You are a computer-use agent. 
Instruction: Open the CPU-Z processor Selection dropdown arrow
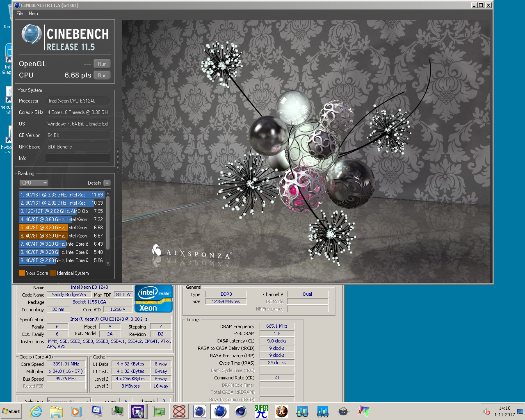(x=87, y=401)
